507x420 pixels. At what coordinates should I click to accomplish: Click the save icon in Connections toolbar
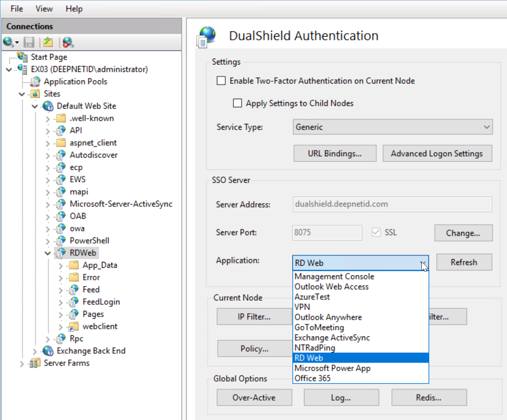pos(29,42)
